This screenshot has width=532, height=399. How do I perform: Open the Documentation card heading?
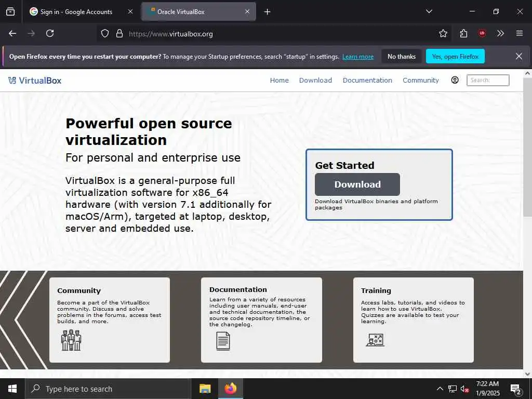click(238, 290)
